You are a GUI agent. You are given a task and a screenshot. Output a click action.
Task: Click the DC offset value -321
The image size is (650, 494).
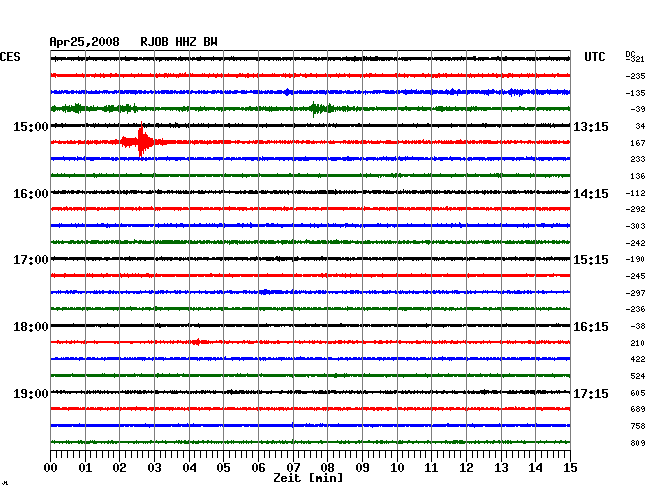[x=636, y=59]
